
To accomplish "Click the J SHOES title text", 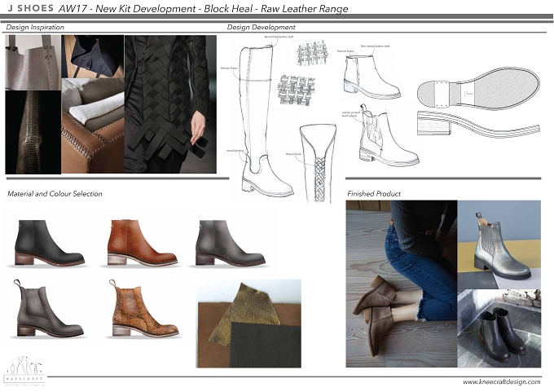I will (x=31, y=8).
